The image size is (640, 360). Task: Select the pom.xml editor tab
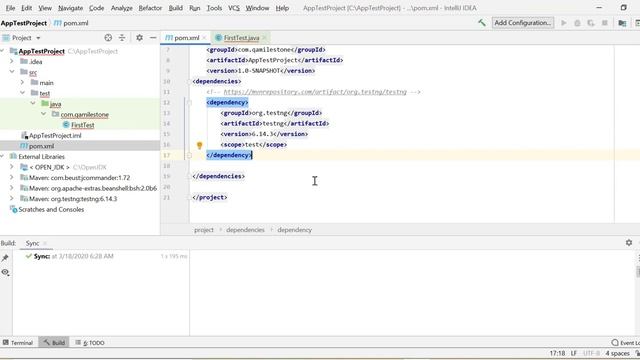[186, 38]
